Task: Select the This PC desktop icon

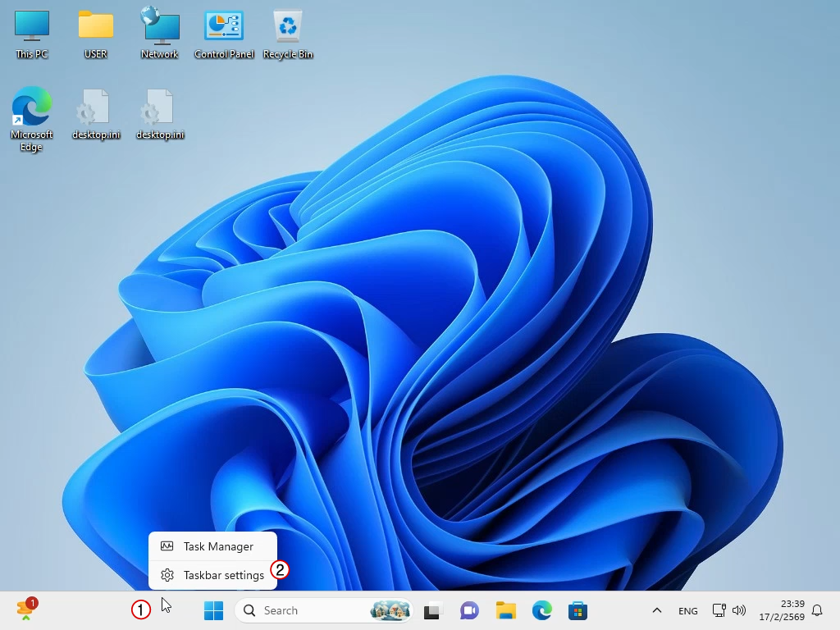Action: point(31,33)
